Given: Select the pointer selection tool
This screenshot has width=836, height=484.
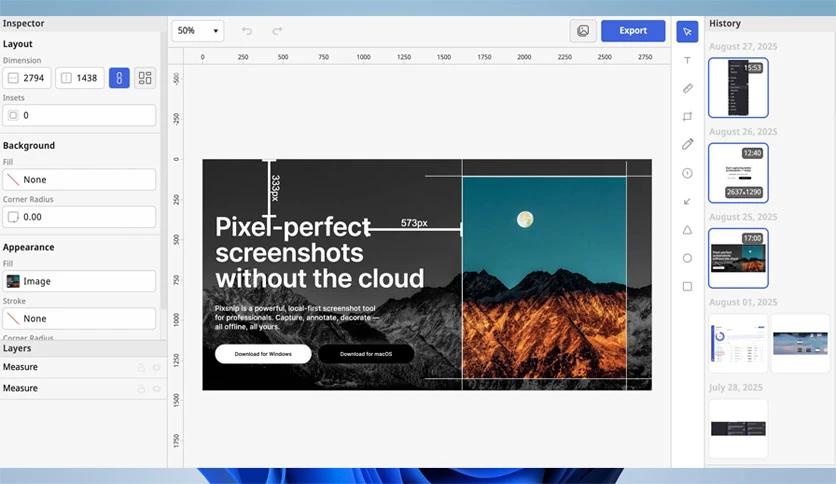Looking at the screenshot, I should click(687, 31).
